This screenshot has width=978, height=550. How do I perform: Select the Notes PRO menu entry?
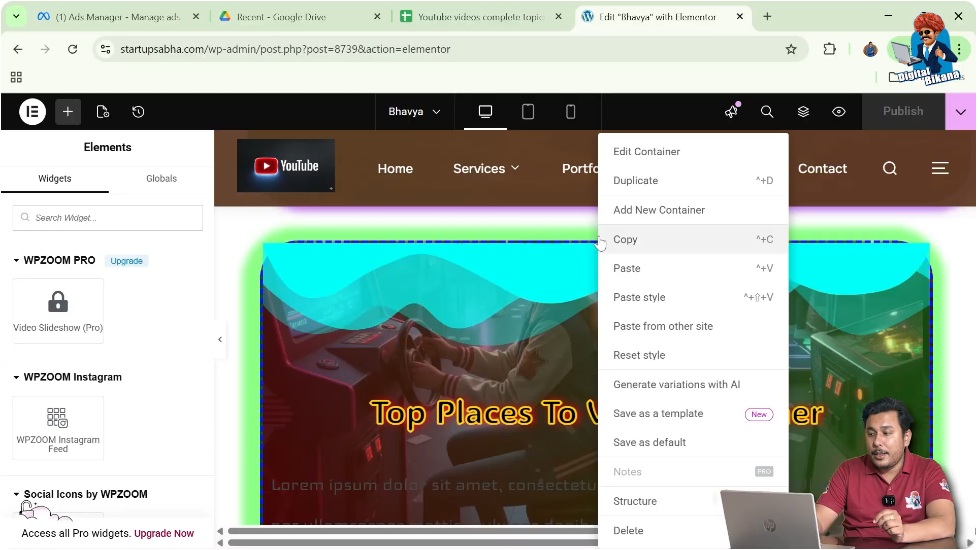pyautogui.click(x=693, y=472)
